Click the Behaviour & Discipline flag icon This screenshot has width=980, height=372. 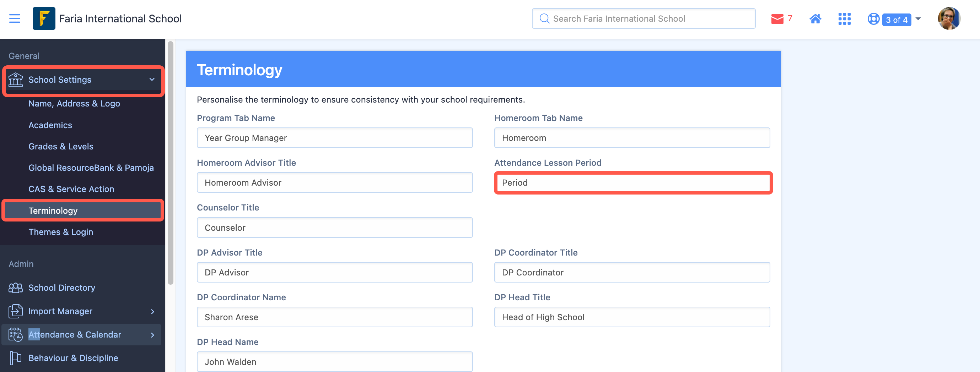15,357
